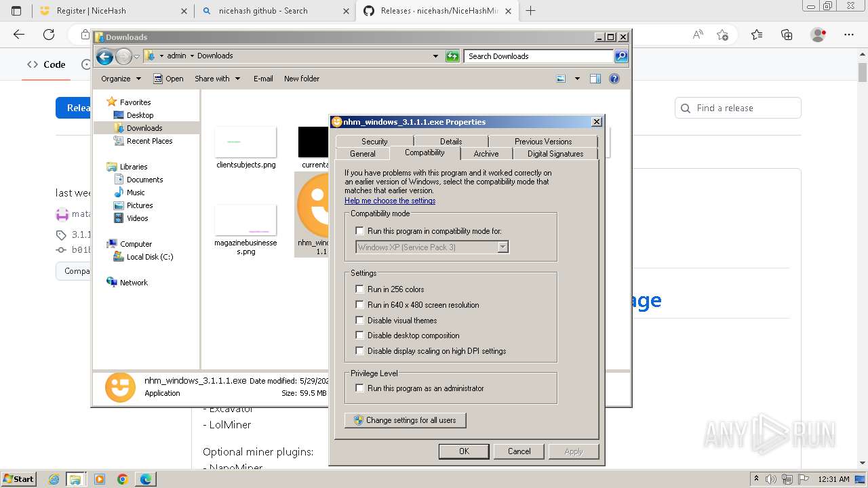Open browser collections icon
The width and height of the screenshot is (868, 488).
pyautogui.click(x=787, y=35)
